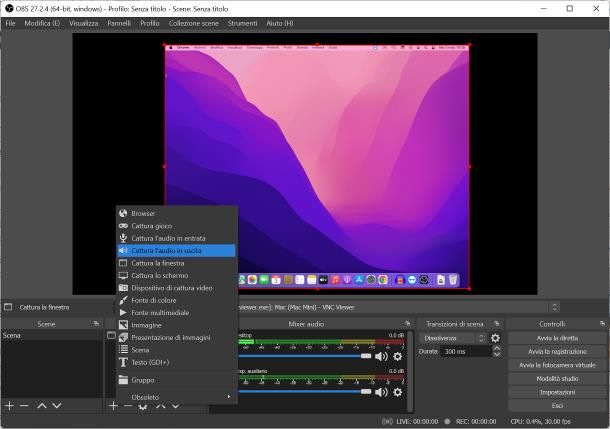Open the Aiuto (H) menu
This screenshot has width=610, height=429.
[x=280, y=23]
